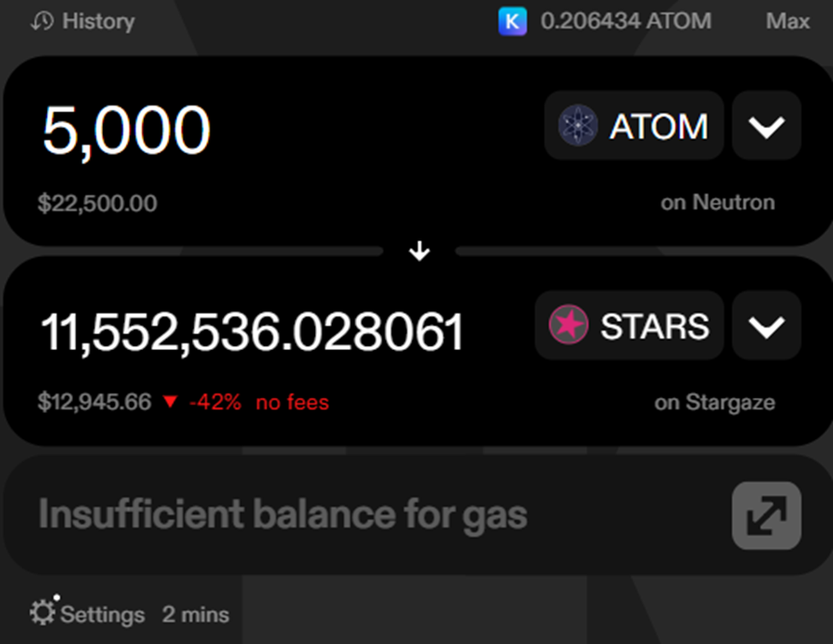Click the Max balance button
Image resolution: width=833 pixels, height=644 pixels.
pyautogui.click(x=787, y=21)
